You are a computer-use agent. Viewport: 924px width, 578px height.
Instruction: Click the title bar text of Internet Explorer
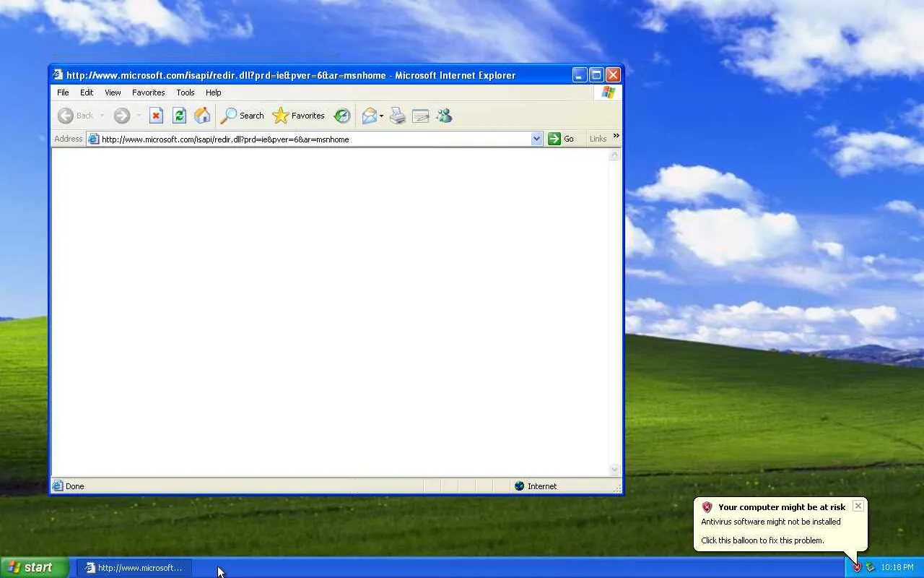pos(291,75)
